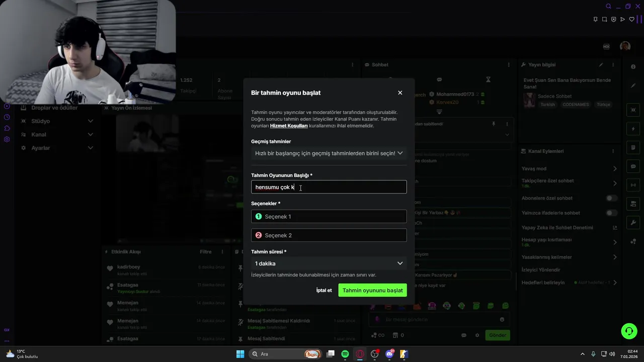Click the Seçenek 2 input field

(x=329, y=235)
